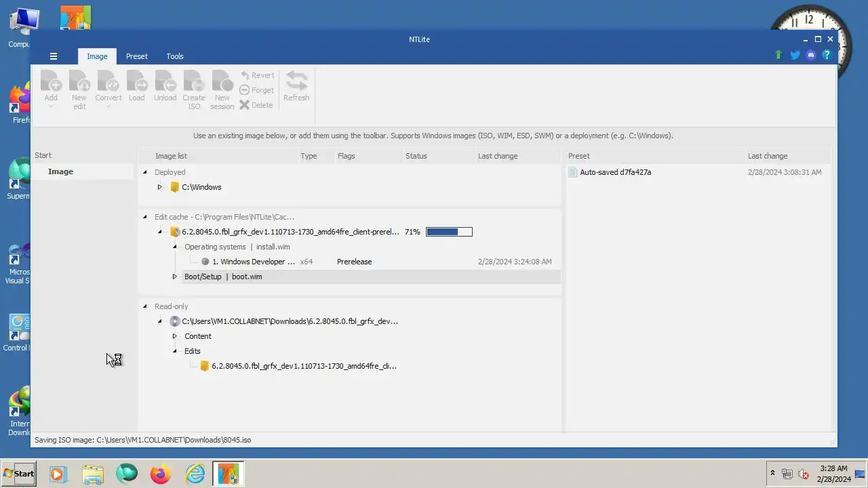
Task: Click the green update arrow icon
Action: 778,55
